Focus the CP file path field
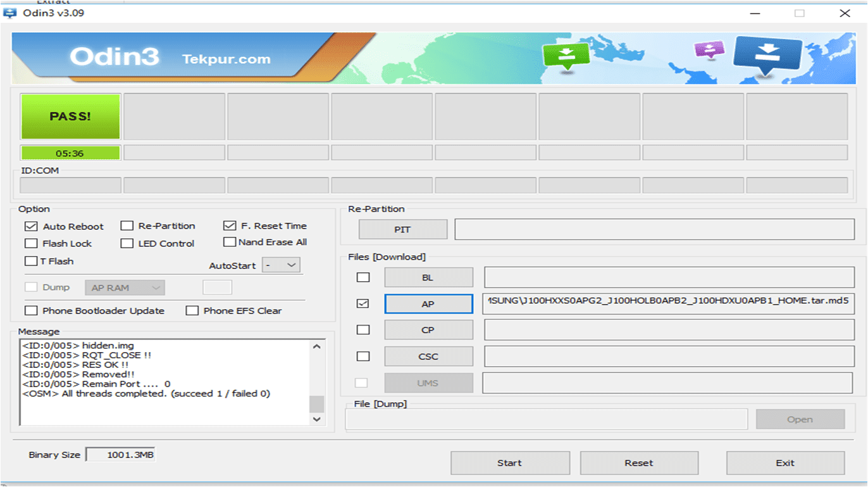The image size is (868, 487). [669, 330]
